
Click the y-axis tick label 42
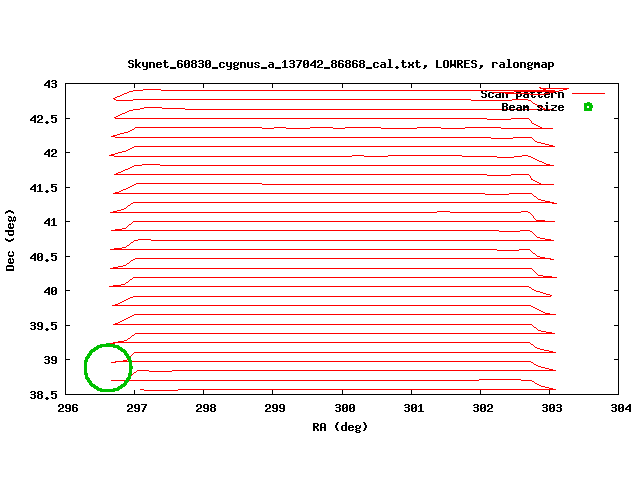coord(51,153)
